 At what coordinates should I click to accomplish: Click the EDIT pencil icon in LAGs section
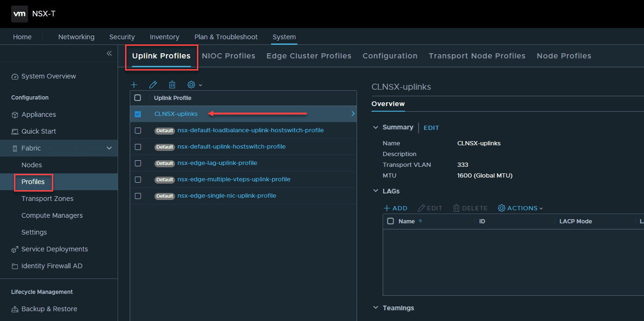pos(430,208)
